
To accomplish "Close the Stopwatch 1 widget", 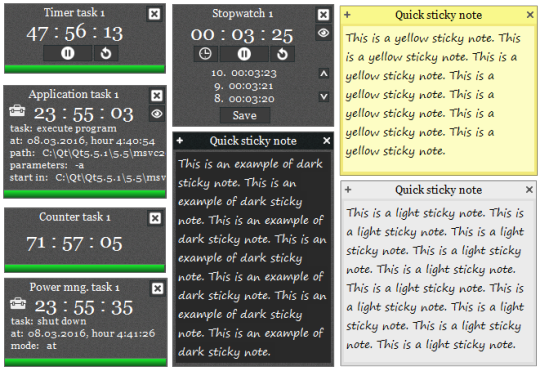I will (x=323, y=14).
